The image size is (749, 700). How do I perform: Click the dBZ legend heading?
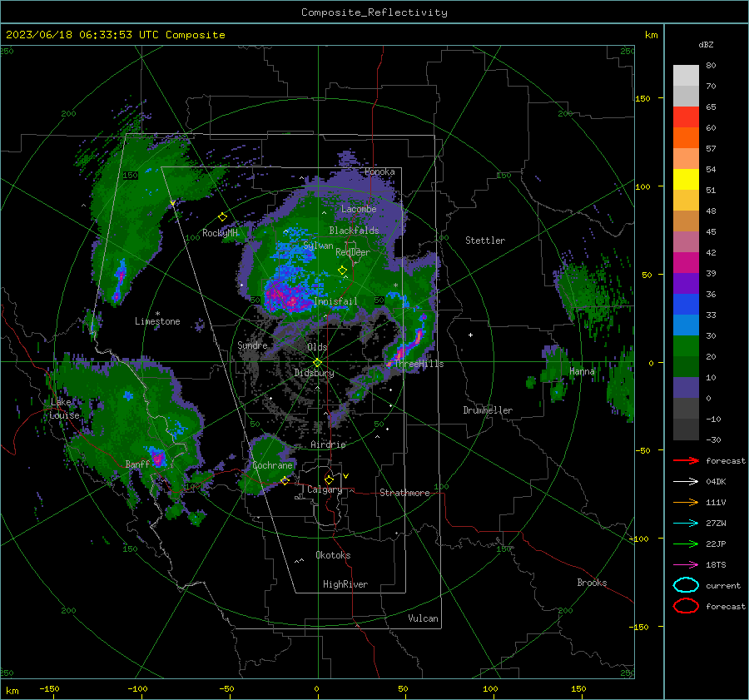tap(706, 44)
